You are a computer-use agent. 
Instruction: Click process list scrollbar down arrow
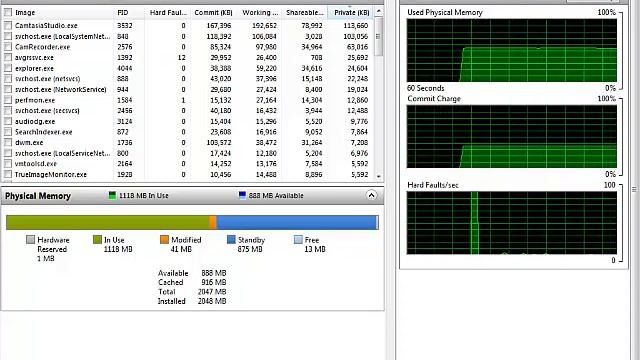(x=379, y=176)
